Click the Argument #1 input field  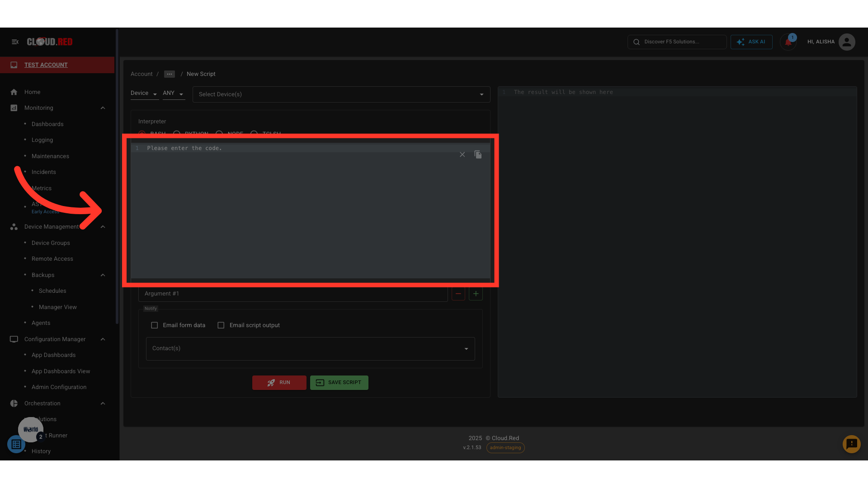[292, 294]
